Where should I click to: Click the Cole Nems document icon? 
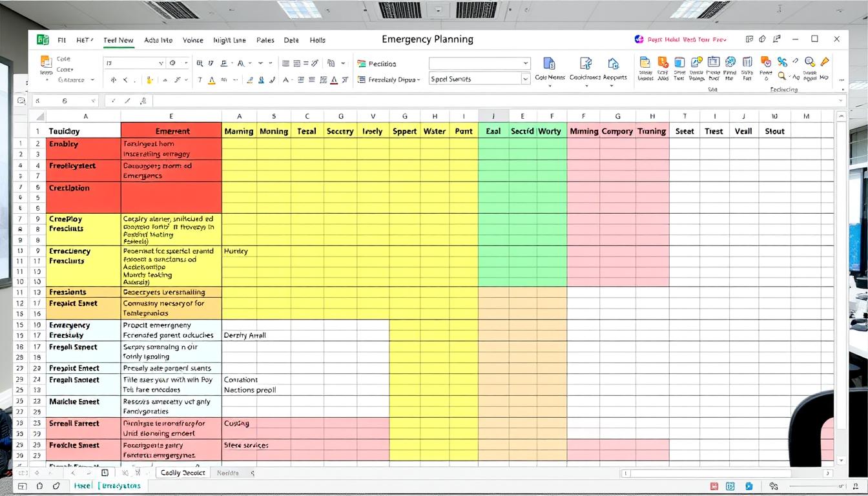(549, 63)
